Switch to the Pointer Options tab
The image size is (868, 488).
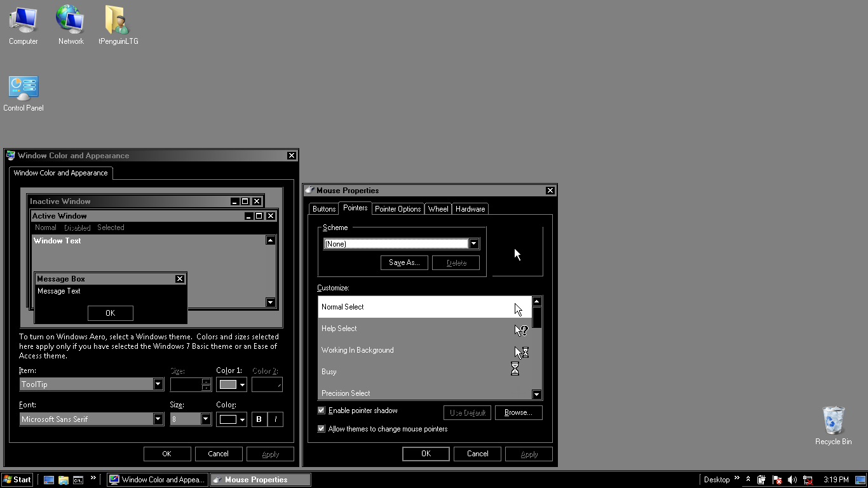[397, 208]
